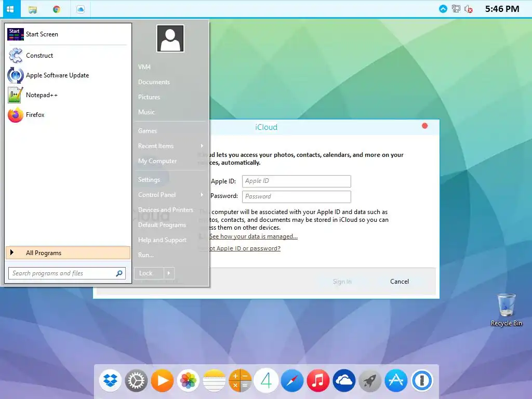Click the muted volume tray icon
The height and width of the screenshot is (399, 532).
[x=469, y=9]
